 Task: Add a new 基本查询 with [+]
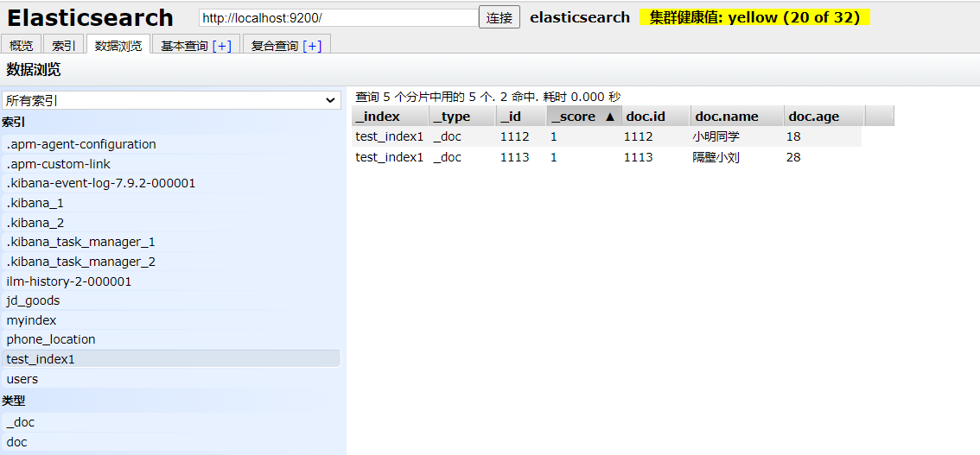[x=222, y=46]
